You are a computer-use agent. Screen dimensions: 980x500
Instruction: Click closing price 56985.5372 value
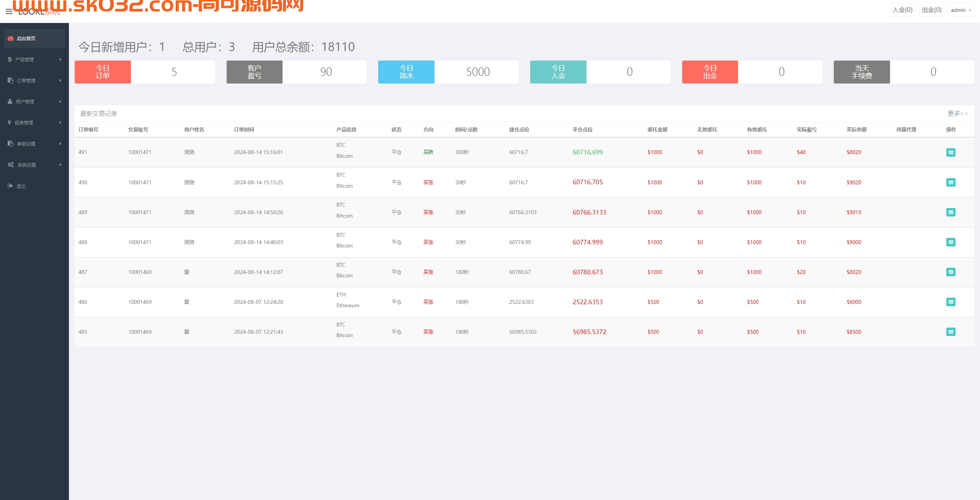pos(590,332)
